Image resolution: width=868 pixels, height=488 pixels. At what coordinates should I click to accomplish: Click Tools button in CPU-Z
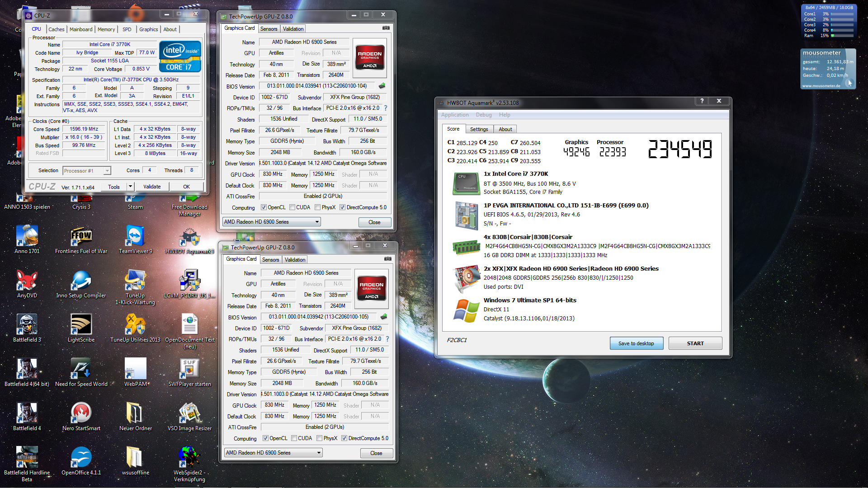pos(114,187)
